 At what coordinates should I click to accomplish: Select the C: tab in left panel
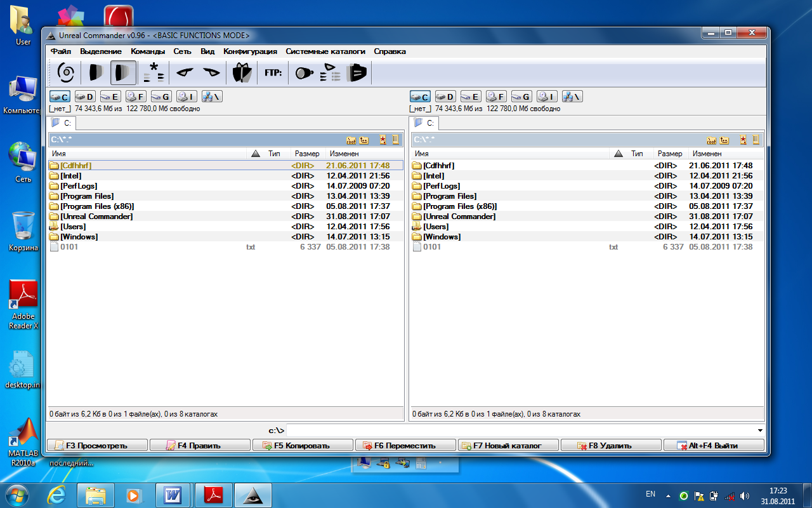(x=62, y=123)
